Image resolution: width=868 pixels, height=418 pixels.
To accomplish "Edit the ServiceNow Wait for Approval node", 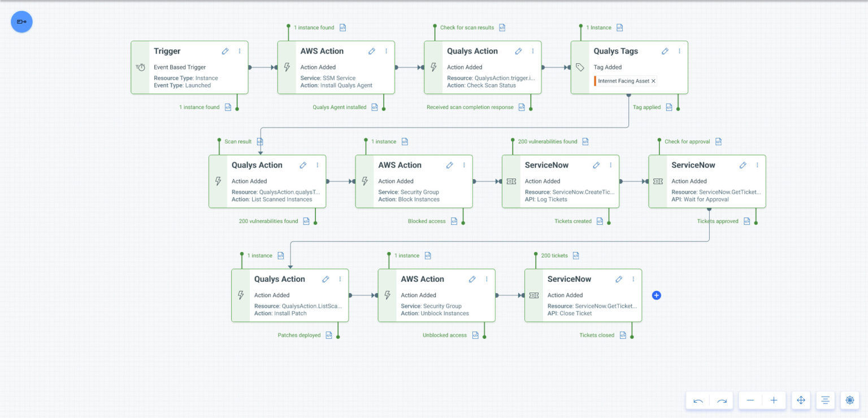I will pos(743,165).
